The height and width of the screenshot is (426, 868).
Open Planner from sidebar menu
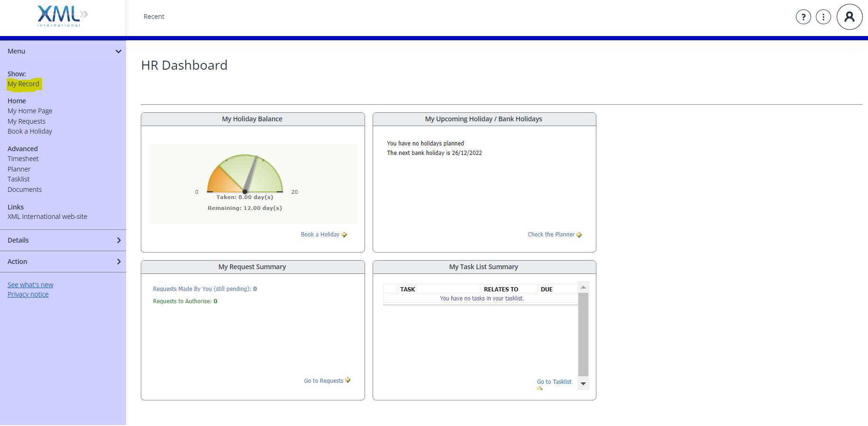click(19, 169)
